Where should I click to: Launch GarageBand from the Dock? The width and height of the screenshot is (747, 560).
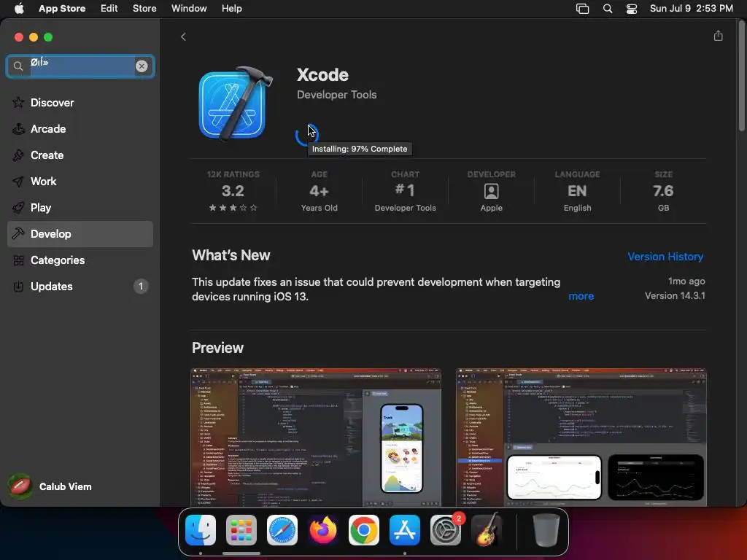coord(487,530)
